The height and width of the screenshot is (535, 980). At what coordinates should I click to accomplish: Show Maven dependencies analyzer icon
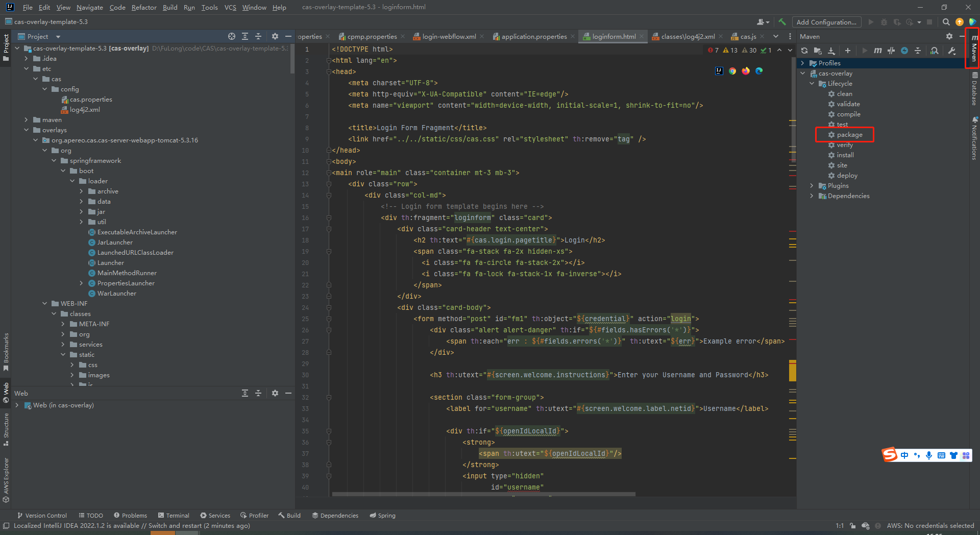(x=935, y=51)
